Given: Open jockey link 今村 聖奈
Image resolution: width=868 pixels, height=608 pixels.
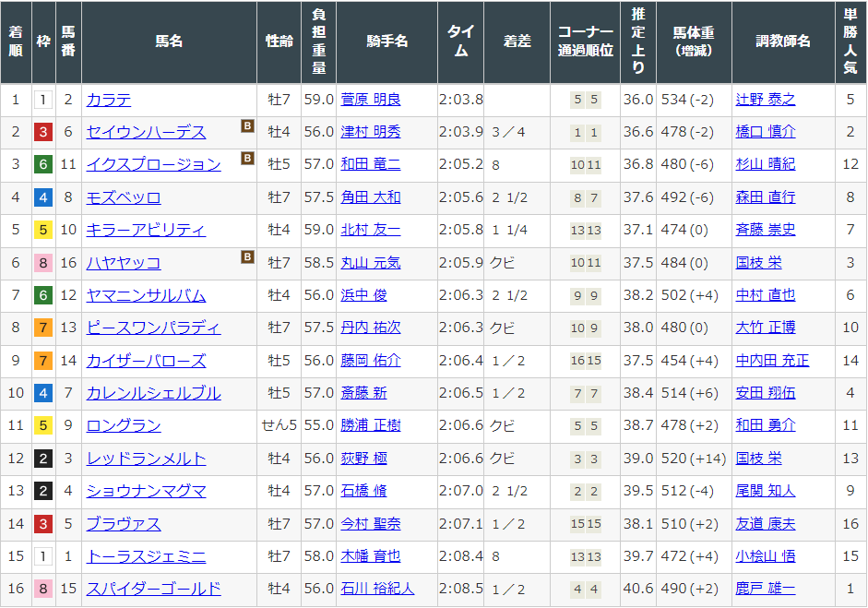Looking at the screenshot, I should pos(370,524).
